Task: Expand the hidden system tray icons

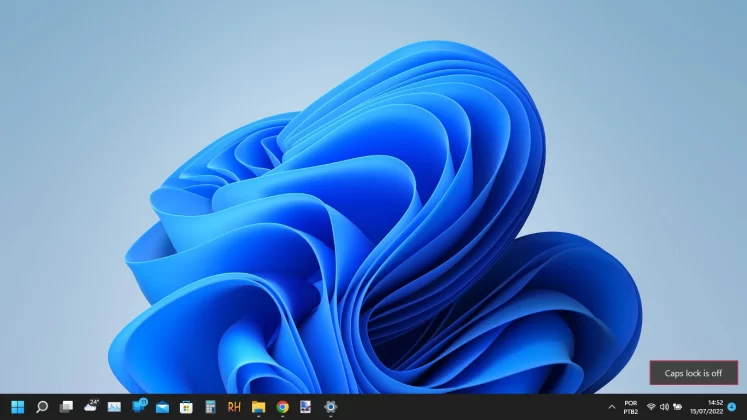Action: (x=611, y=407)
